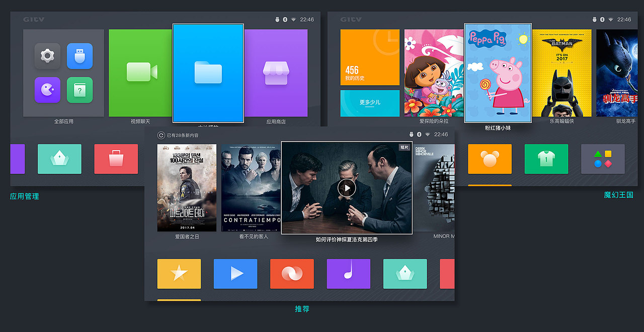
Task: Click the green jersey tile in 魔幻王国
Action: click(546, 159)
